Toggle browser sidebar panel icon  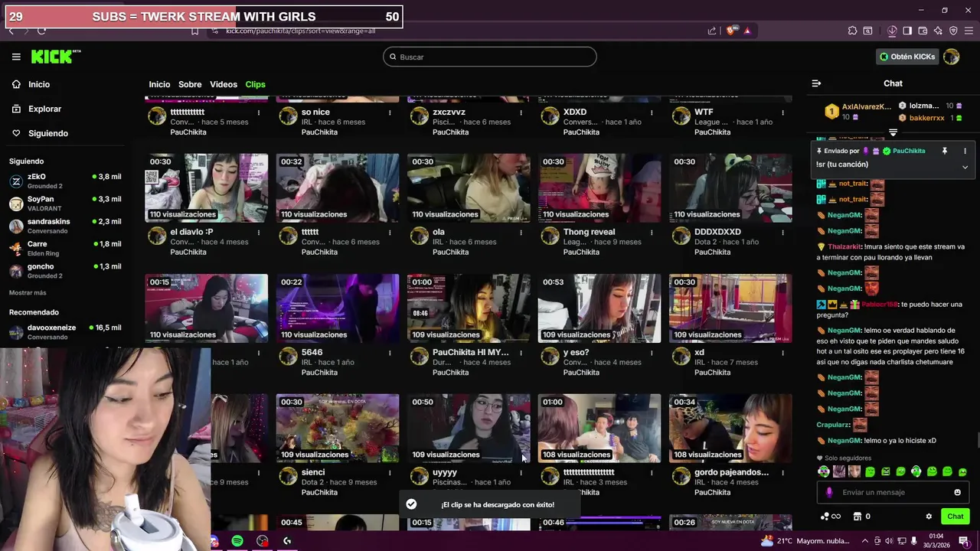907,31
